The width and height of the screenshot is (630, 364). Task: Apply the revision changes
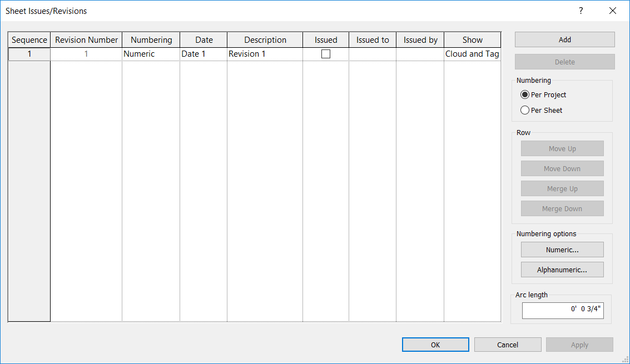[579, 345]
